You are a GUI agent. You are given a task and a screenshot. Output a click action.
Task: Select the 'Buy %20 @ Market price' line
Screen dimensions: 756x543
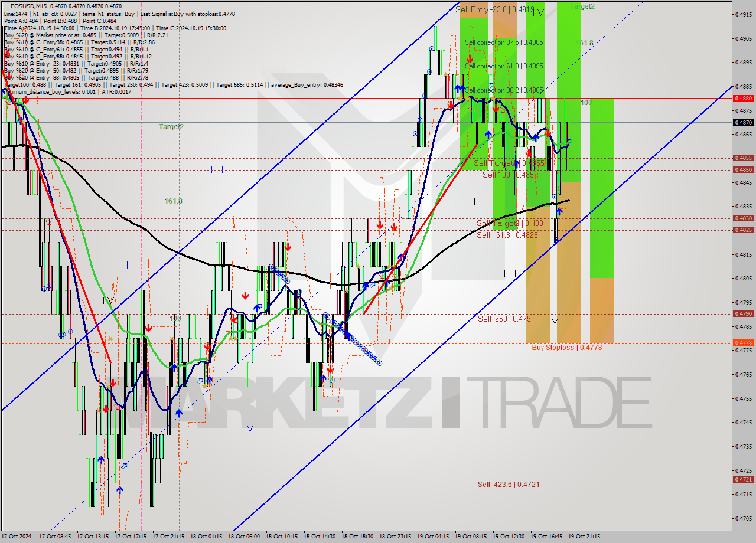[86, 35]
